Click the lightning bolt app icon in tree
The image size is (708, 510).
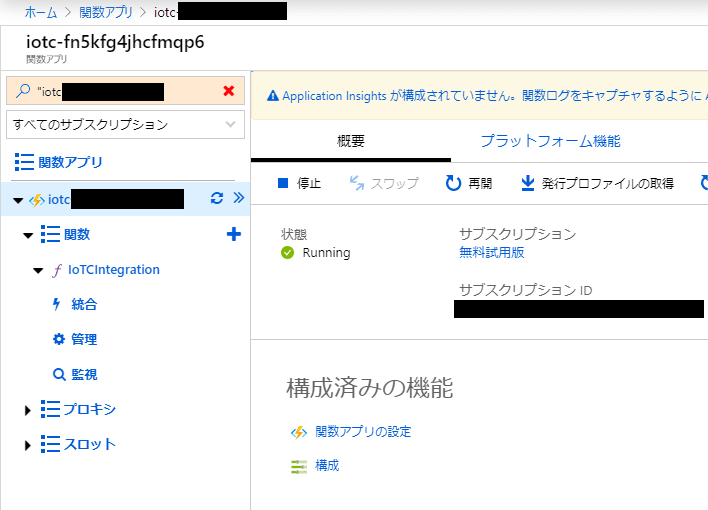(x=37, y=200)
